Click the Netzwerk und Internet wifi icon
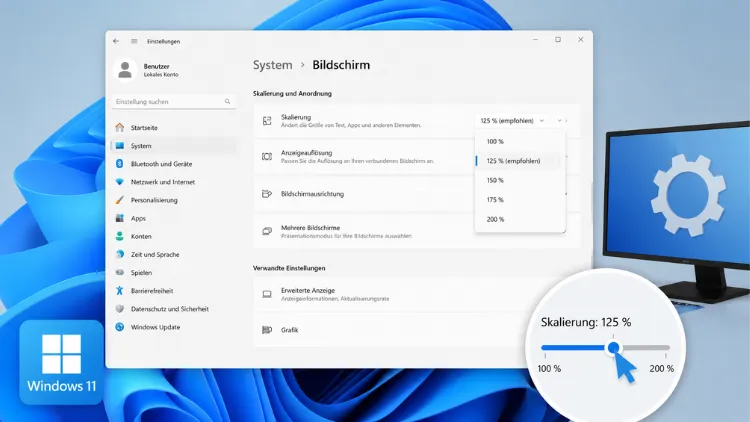 [x=120, y=182]
